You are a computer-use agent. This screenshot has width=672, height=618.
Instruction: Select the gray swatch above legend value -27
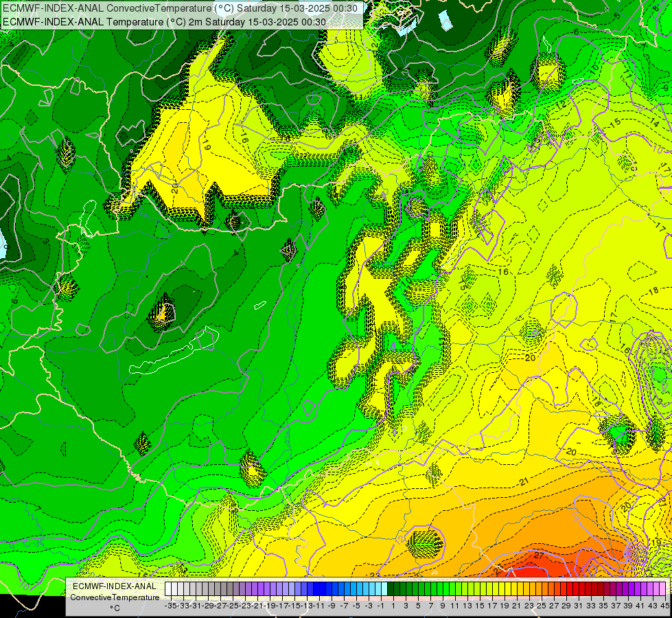click(x=218, y=589)
